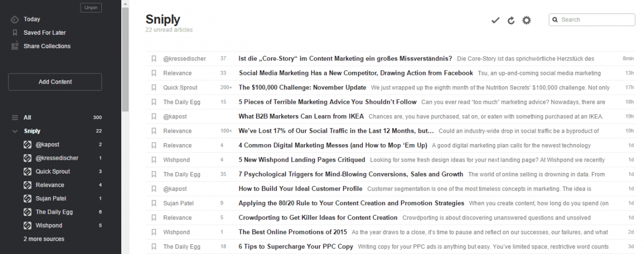Toggle bookmark on 6 Tips PPC Copy article
The image size is (644, 254).
[153, 246]
